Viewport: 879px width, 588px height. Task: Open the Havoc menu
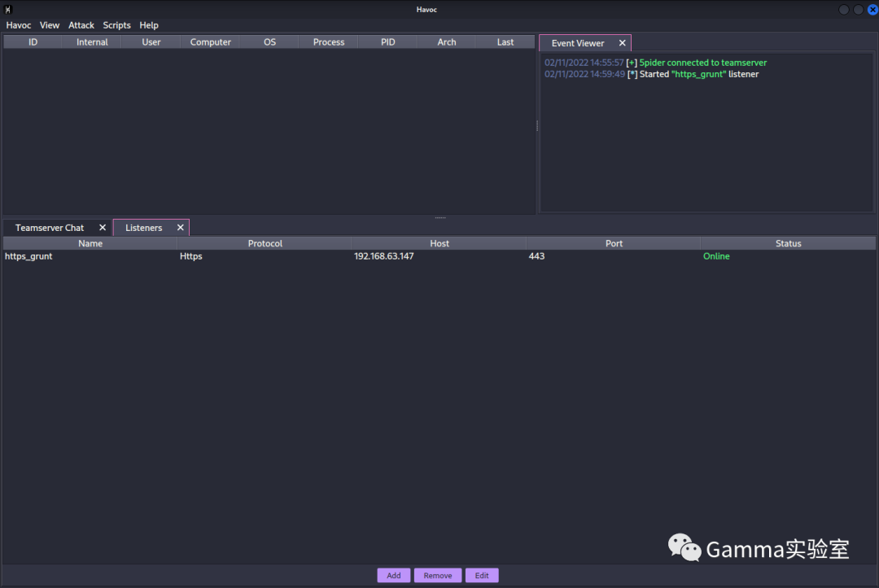click(19, 25)
